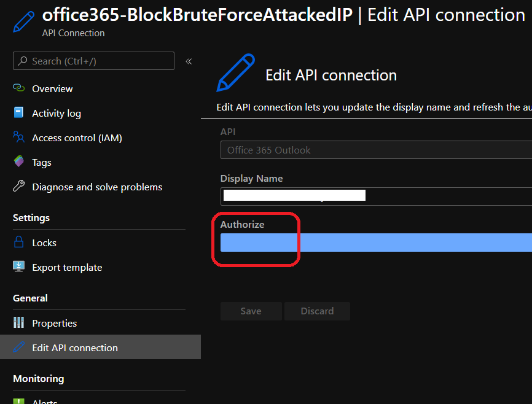
Task: Click the Access control people icon
Action: pyautogui.click(x=18, y=138)
